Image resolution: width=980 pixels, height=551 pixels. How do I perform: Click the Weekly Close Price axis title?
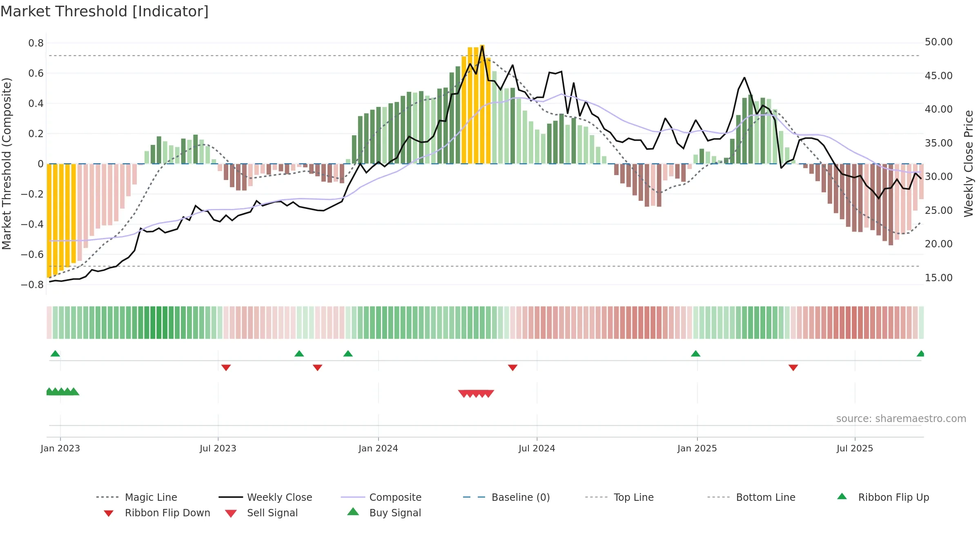[969, 164]
